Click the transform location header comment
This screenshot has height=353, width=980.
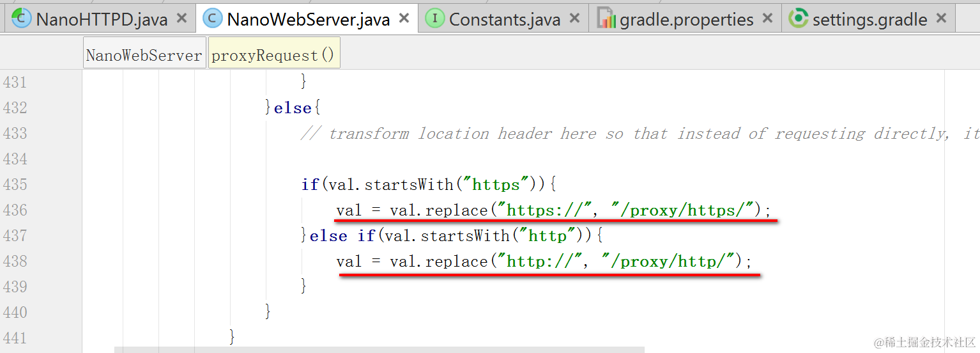(x=639, y=134)
